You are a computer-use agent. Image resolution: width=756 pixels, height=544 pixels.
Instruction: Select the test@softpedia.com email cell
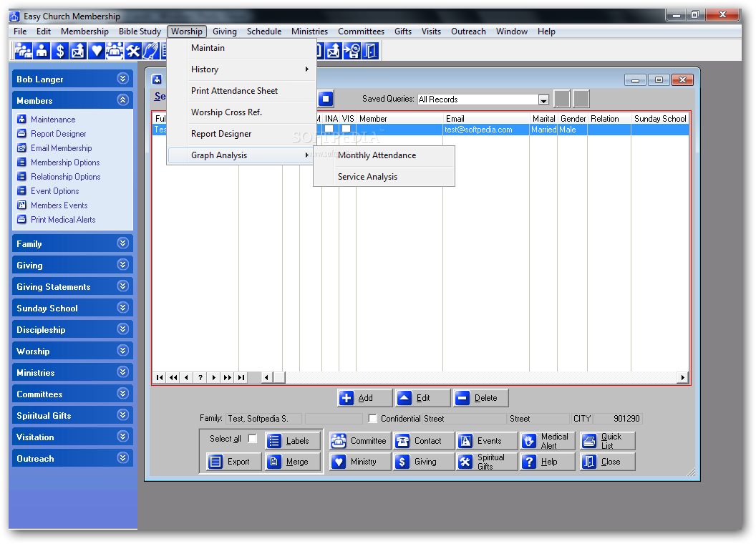pos(485,130)
